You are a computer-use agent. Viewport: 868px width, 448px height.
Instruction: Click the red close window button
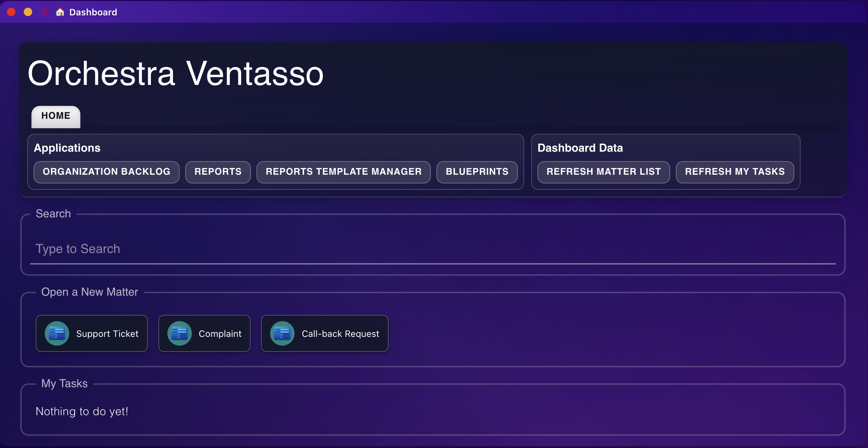pos(11,12)
